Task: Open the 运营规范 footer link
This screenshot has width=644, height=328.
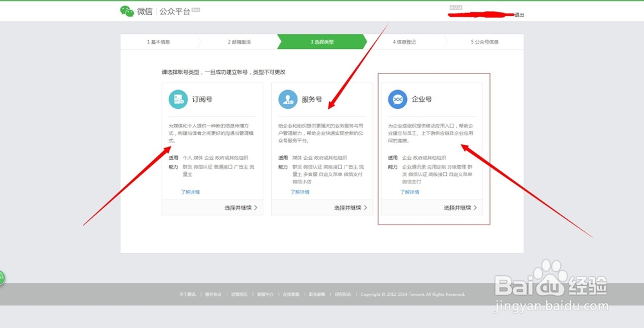Action: [239, 294]
